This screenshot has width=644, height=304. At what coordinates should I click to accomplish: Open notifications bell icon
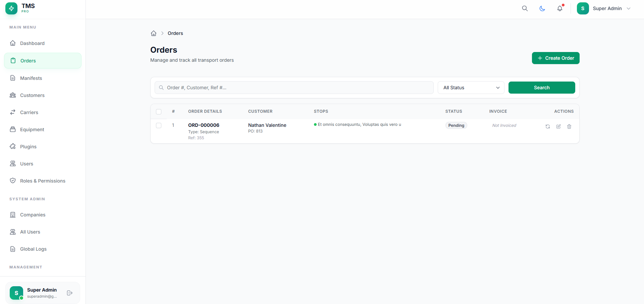[x=560, y=8]
